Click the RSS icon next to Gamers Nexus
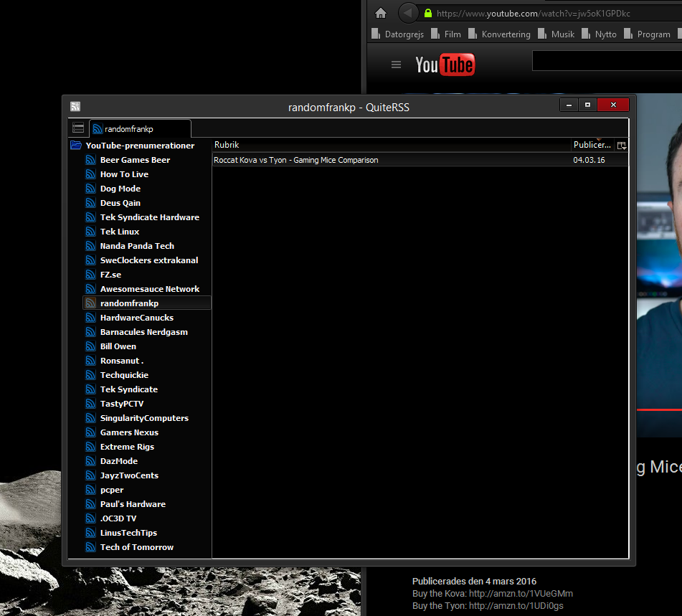The image size is (682, 616). (90, 432)
